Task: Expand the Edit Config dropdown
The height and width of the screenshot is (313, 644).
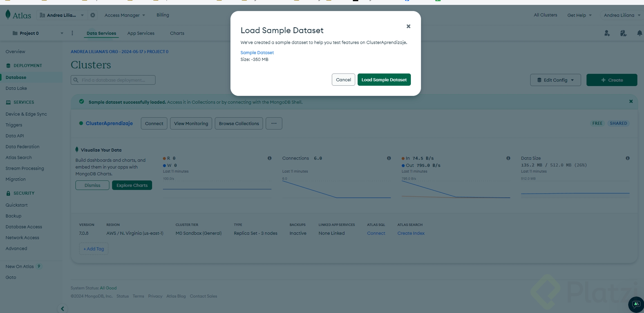Action: 555,80
